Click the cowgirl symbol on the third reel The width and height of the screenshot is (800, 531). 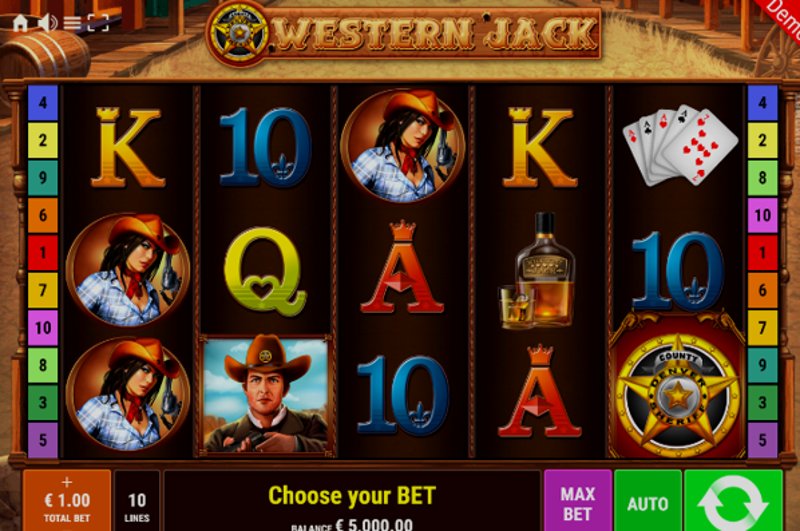[x=403, y=145]
